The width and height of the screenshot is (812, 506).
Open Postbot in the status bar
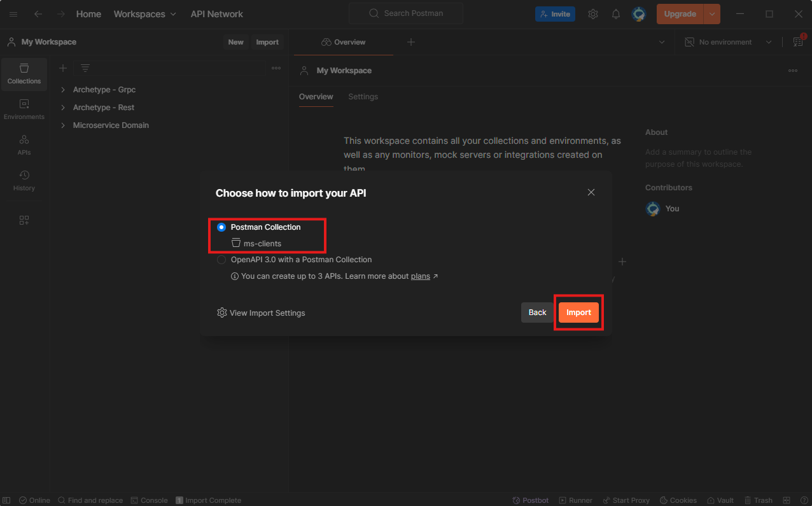tap(531, 500)
